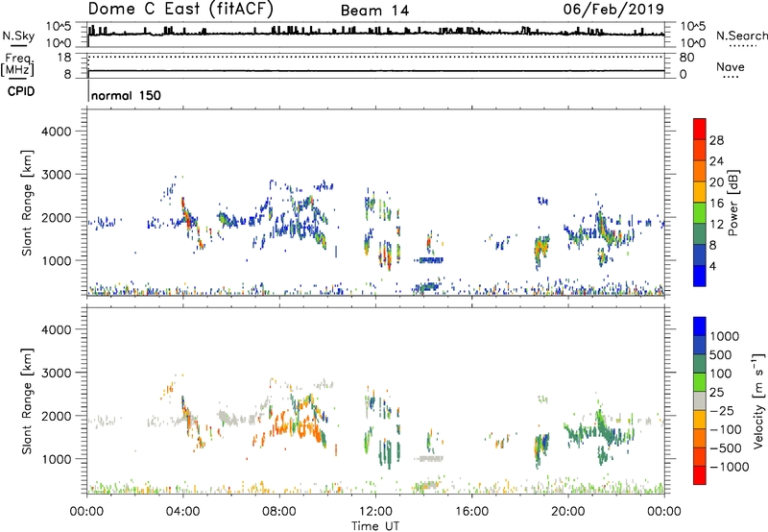Click the '16:00' time tick label
This screenshot has height=532, width=768.
(x=471, y=512)
